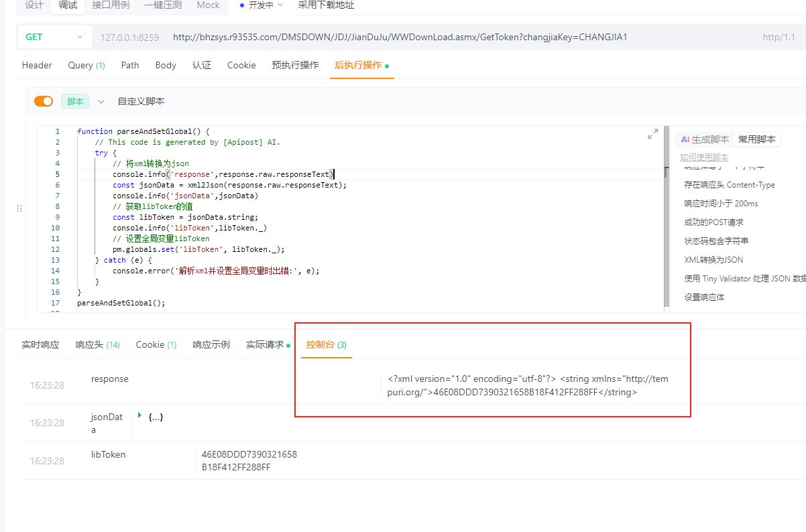Expand the jsonData object triangle
The width and height of the screenshot is (806, 532).
(x=139, y=416)
